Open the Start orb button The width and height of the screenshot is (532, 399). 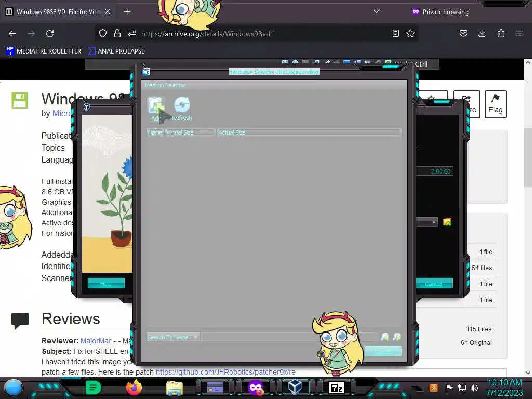(14, 388)
